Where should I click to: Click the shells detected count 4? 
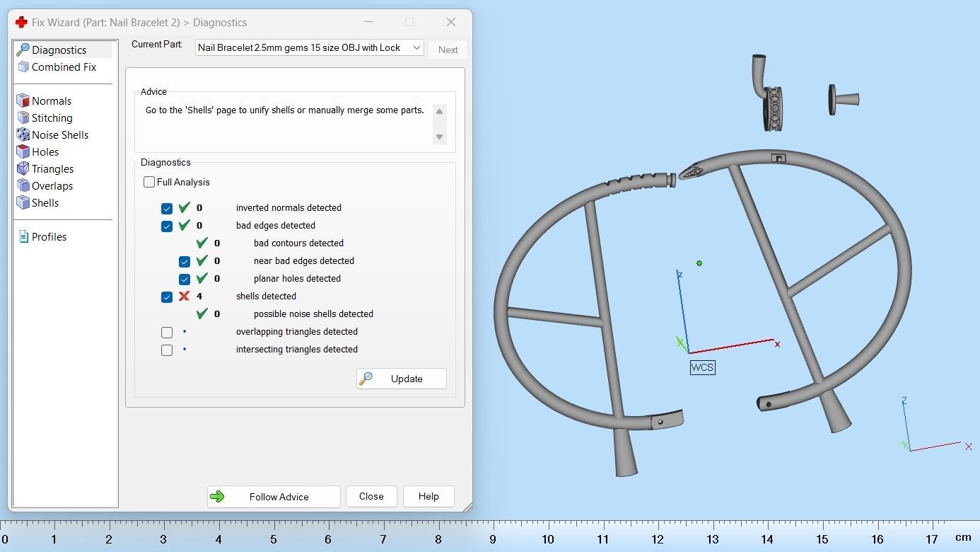[x=199, y=297]
